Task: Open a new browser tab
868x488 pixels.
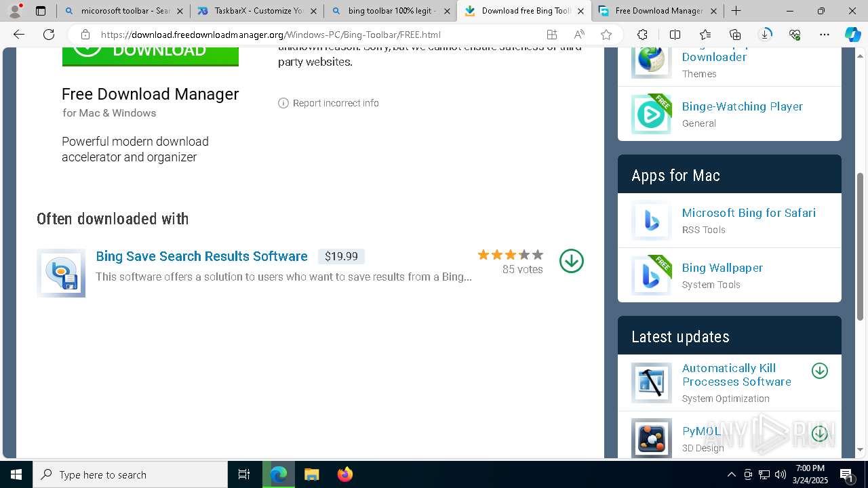Action: coord(736,11)
